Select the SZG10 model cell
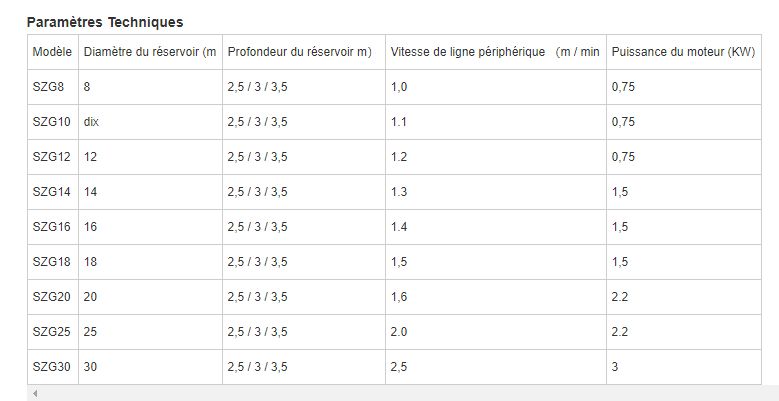Screen dimensions: 779x401 [x=51, y=122]
